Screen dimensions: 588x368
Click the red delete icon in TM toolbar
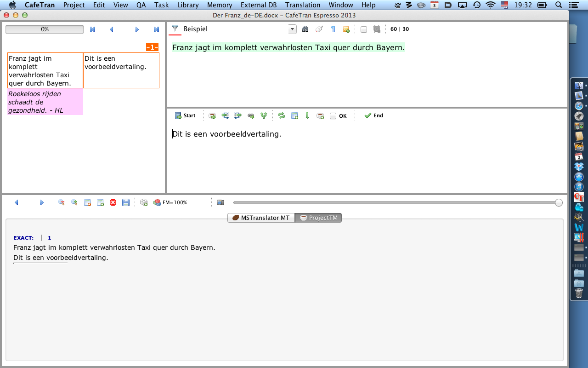(113, 202)
